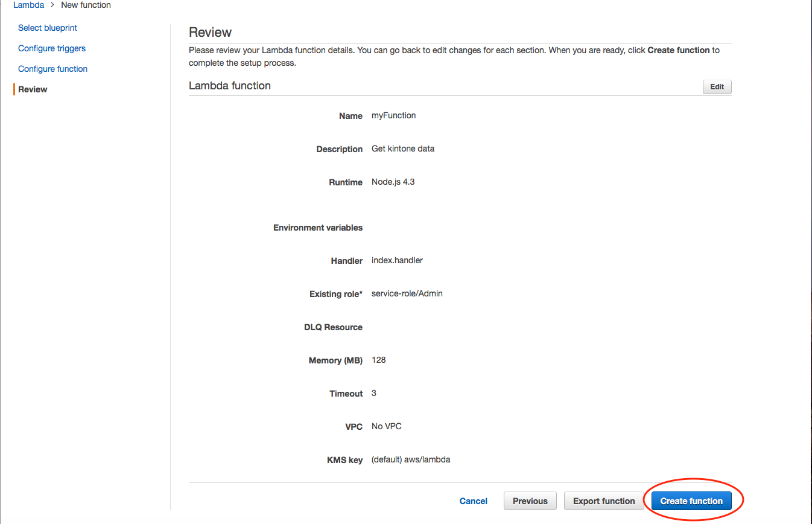Click the Review page heading
Image resolution: width=812 pixels, height=524 pixels.
click(x=210, y=33)
